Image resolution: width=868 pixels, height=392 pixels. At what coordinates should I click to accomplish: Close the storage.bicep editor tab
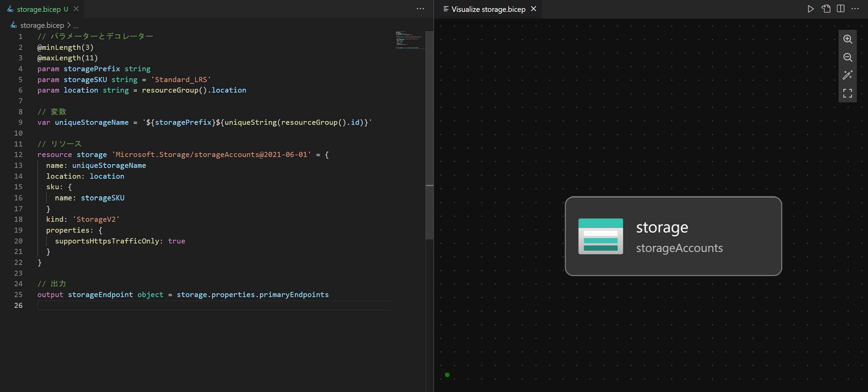click(x=76, y=9)
